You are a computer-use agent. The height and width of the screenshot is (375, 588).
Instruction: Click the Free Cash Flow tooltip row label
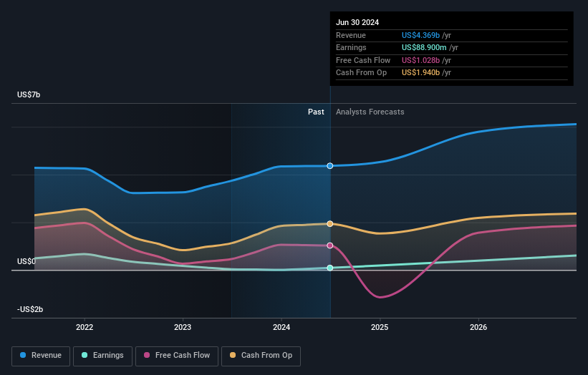[x=363, y=60]
